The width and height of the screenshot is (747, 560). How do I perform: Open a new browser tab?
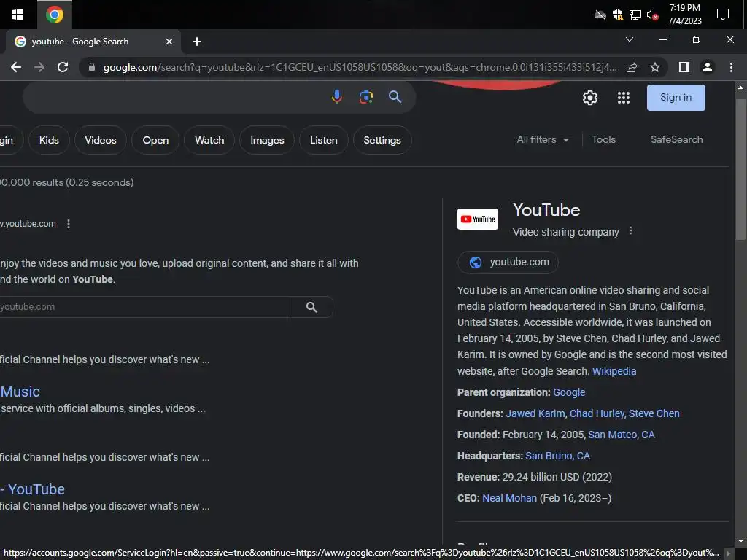click(x=197, y=42)
